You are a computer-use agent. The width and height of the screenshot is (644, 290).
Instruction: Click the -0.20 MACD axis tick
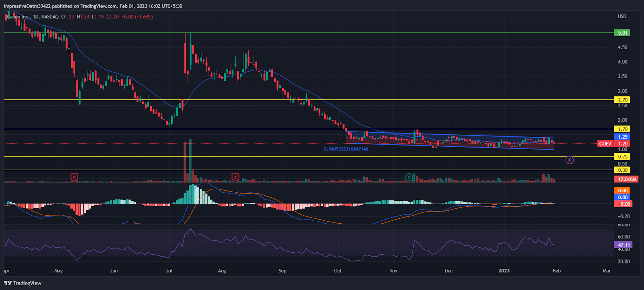[x=623, y=216]
